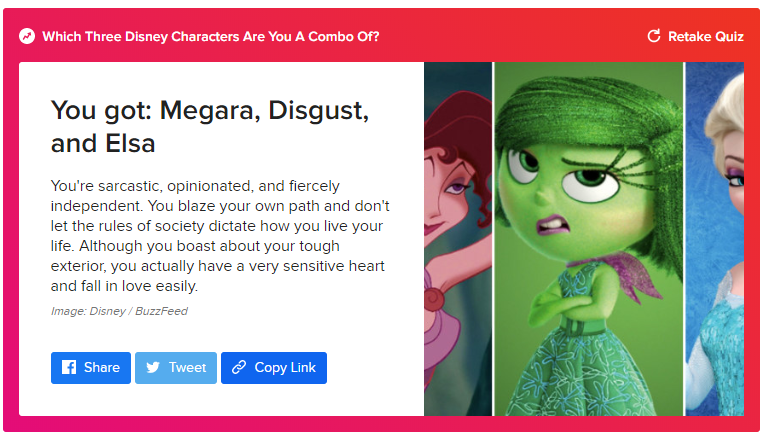764x442 pixels.
Task: Click the Facebook logo icon
Action: tap(69, 367)
